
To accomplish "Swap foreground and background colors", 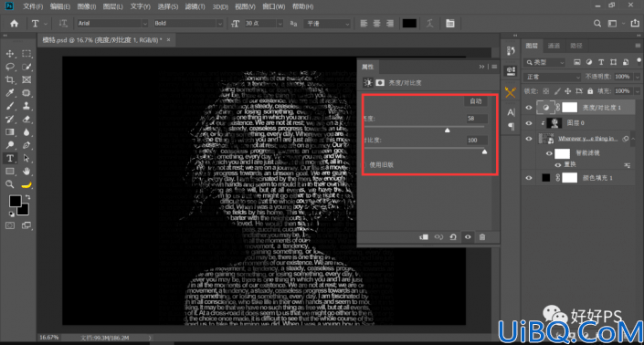I will point(27,197).
